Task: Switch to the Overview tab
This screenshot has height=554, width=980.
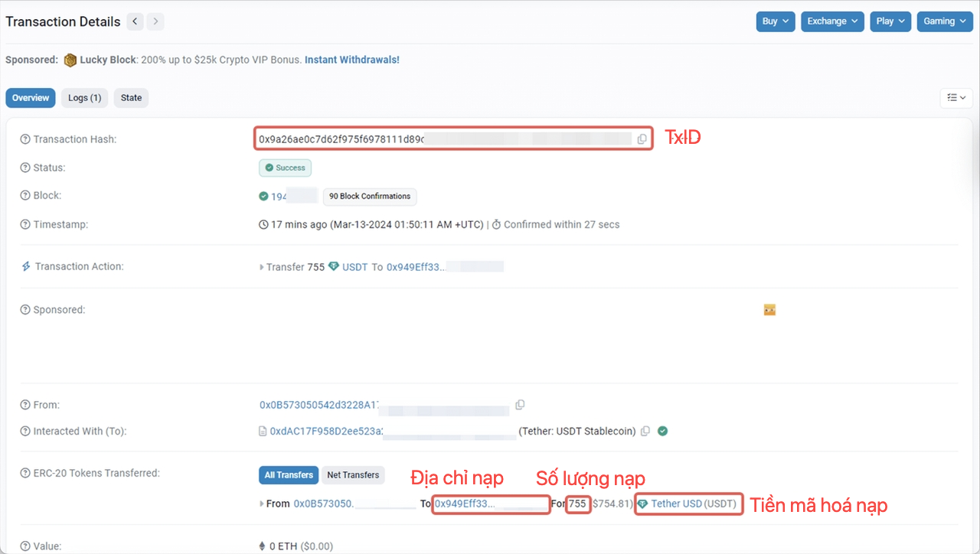Action: [x=31, y=98]
